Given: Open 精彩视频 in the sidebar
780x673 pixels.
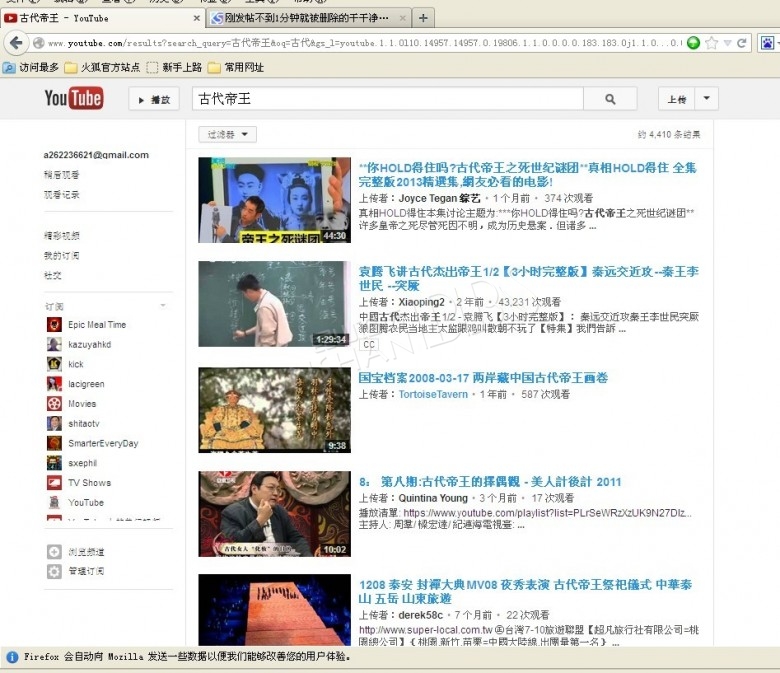Looking at the screenshot, I should tap(62, 236).
